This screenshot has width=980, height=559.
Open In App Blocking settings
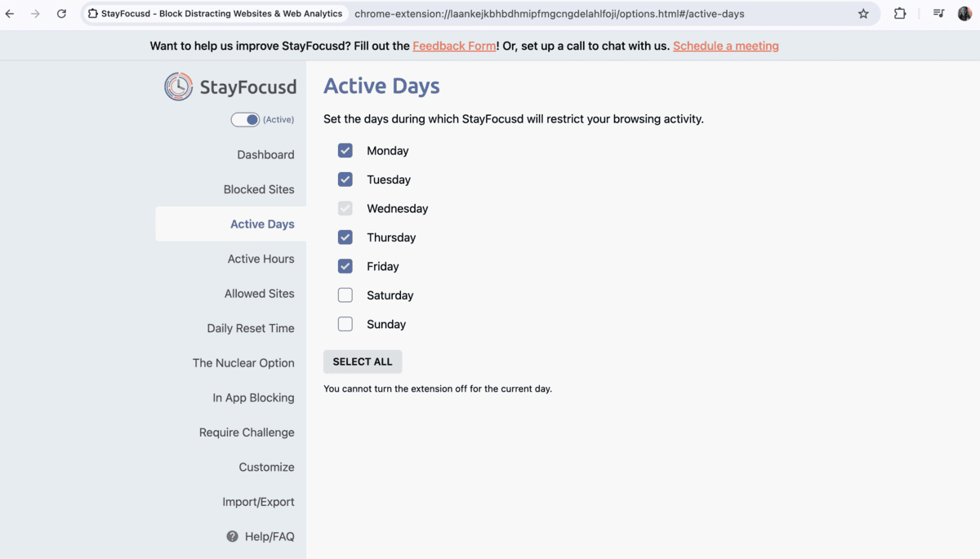253,397
